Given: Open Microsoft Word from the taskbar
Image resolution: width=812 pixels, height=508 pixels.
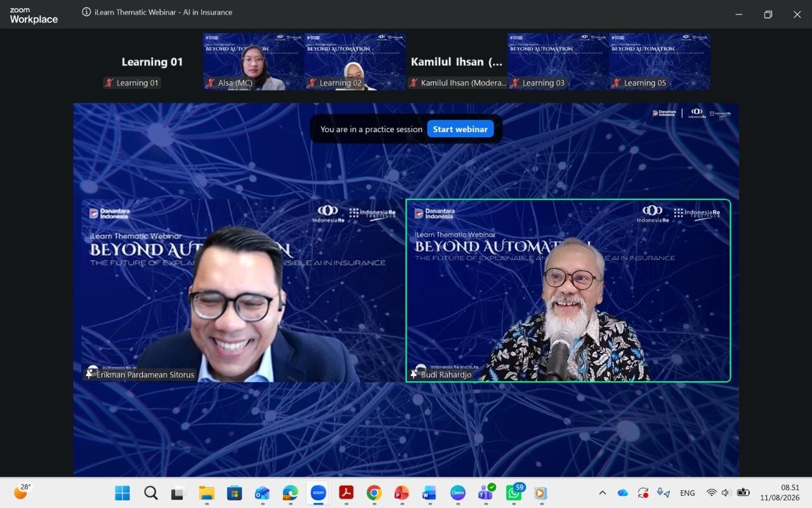Looking at the screenshot, I should [429, 493].
